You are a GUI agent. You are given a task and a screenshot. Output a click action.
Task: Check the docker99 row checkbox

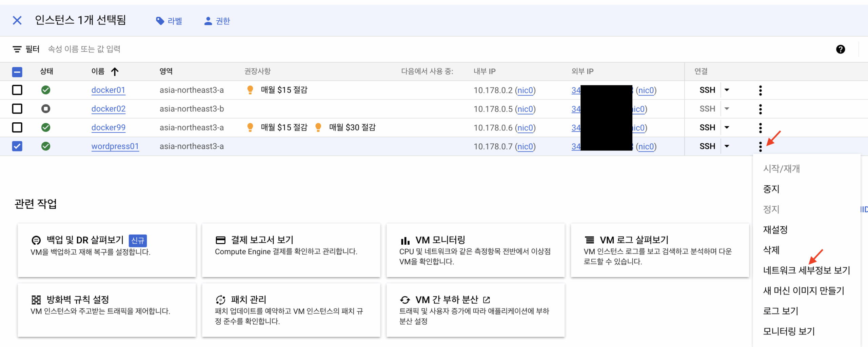pos(17,127)
